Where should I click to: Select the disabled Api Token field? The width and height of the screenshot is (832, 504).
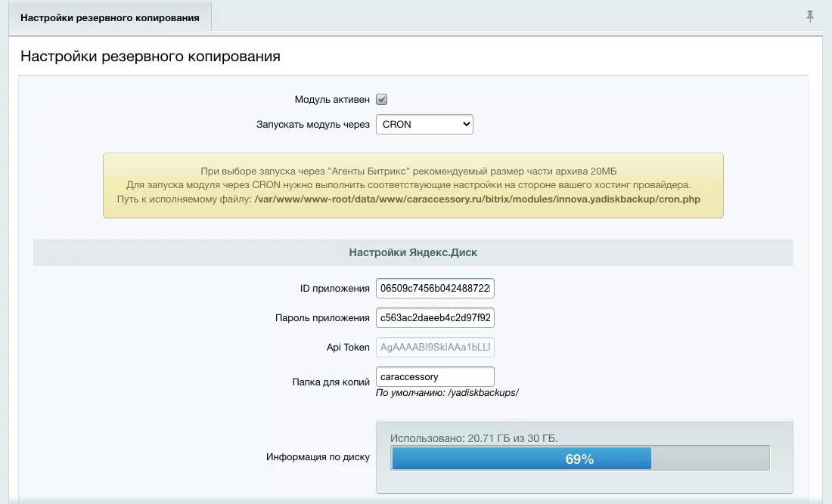click(435, 347)
